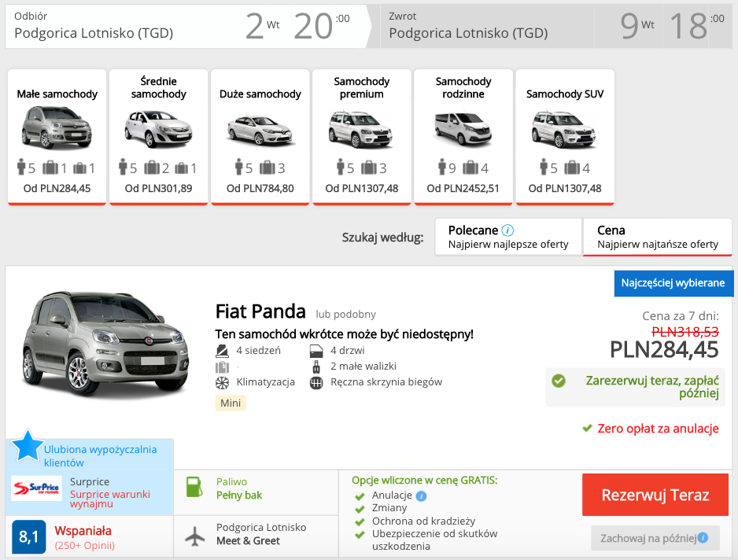Open the Polecane info icon
Viewport: 738px width, 560px height.
pos(507,230)
